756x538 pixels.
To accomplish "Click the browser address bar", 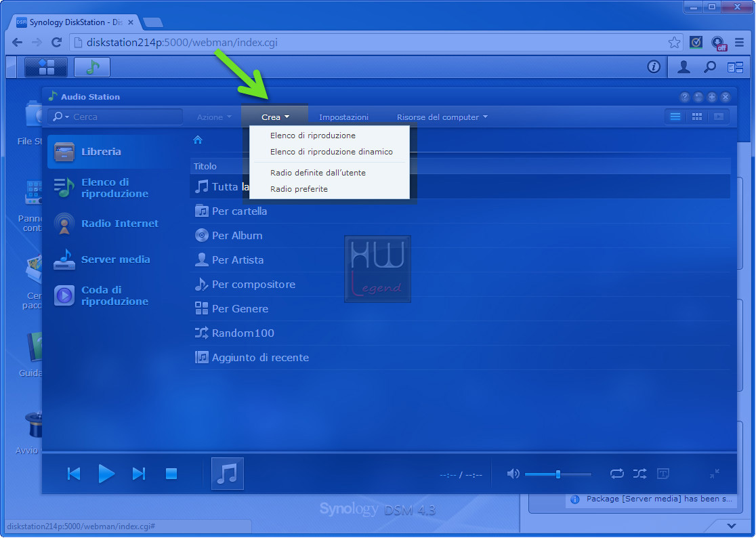I will point(377,43).
